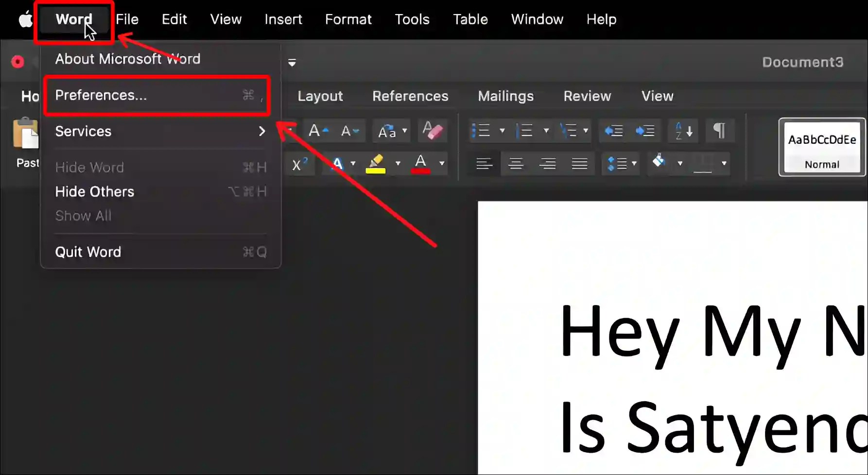Apply numbered list formatting

[524, 131]
